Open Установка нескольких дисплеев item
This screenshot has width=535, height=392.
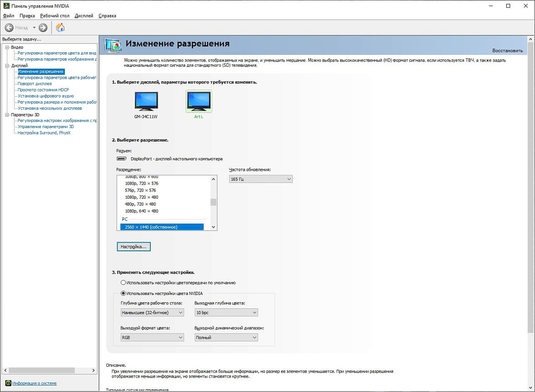50,108
